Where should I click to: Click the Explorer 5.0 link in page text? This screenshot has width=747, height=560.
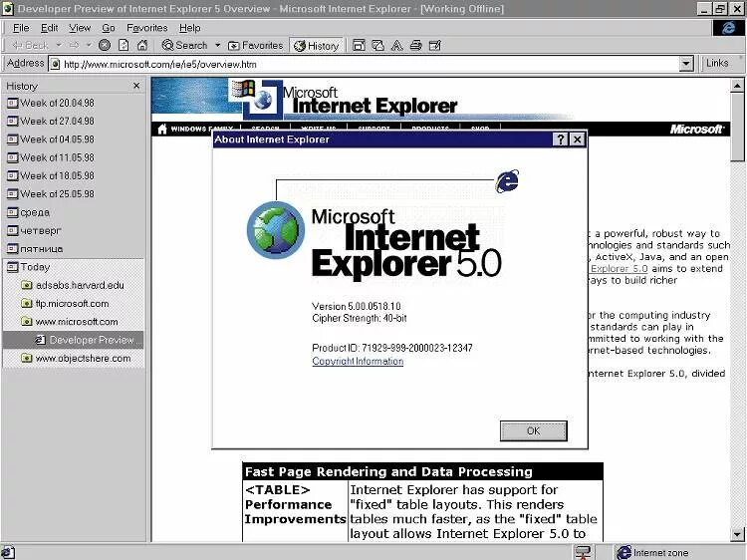[x=619, y=268]
